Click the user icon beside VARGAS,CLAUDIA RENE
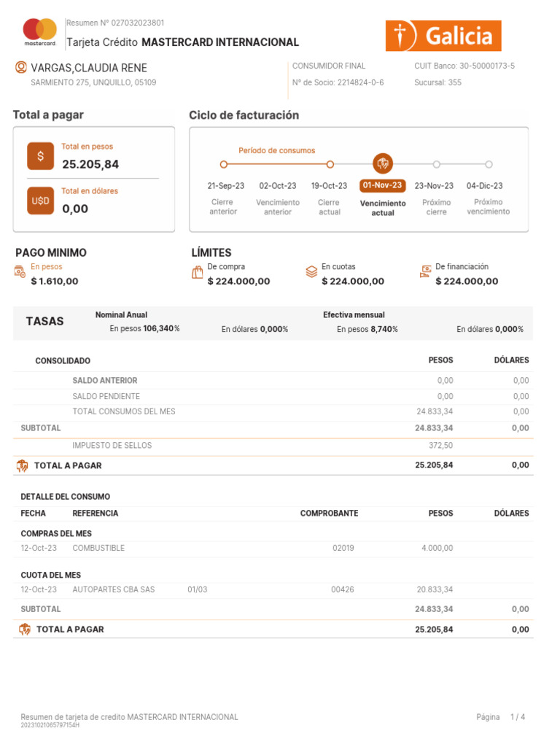The image size is (560, 747). 21,67
